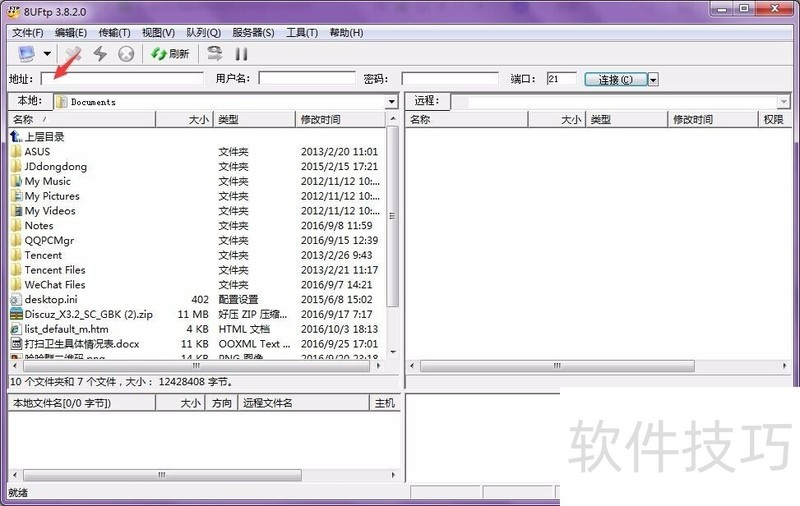Screen dimensions: 800x506
Task: Sort local files by 类型 column
Action: pos(254,119)
